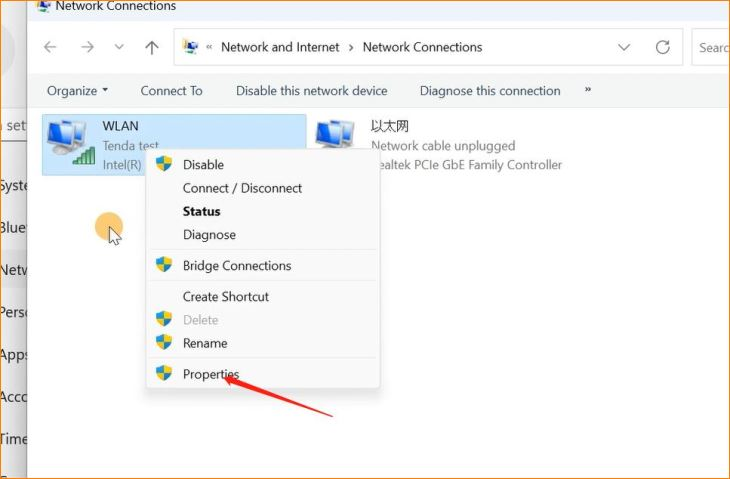Image resolution: width=730 pixels, height=479 pixels.
Task: Choose Bridge Connections menu entry
Action: click(x=236, y=265)
